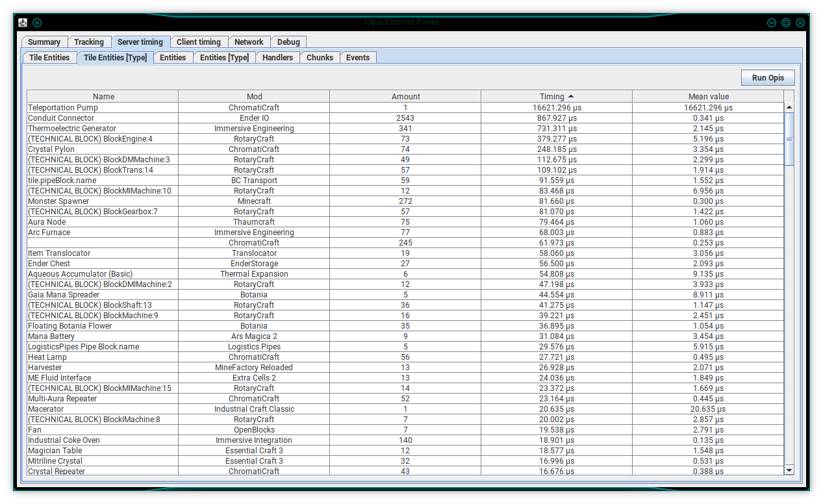The width and height of the screenshot is (823, 504).
Task: Select the BlockDMMachine:3 row
Action: click(405, 160)
